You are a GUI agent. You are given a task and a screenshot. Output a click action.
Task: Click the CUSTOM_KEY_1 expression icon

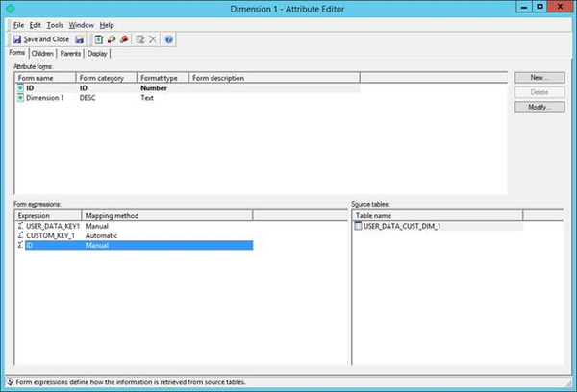tap(20, 235)
